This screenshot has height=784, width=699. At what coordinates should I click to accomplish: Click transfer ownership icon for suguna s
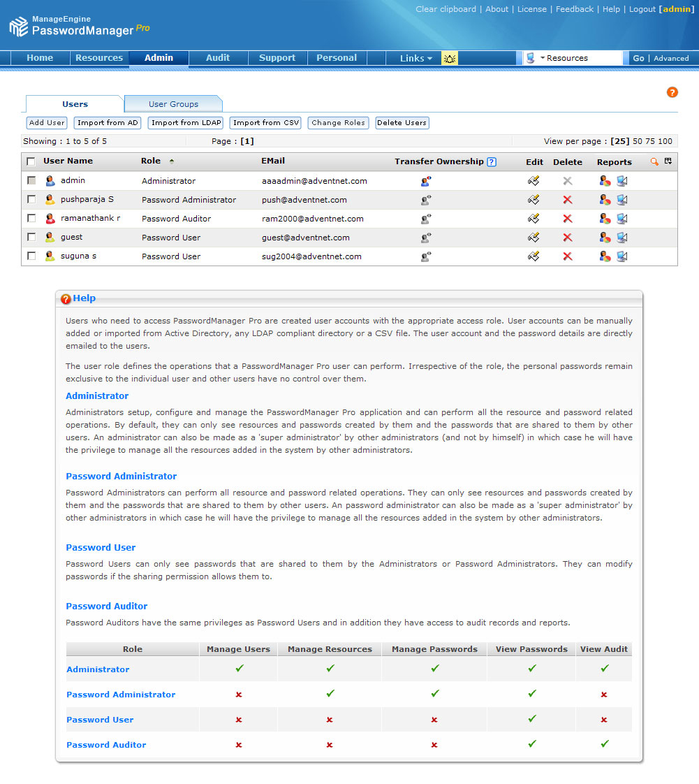[x=426, y=256]
